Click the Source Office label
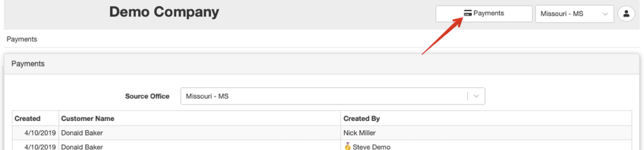This screenshot has height=150, width=644. pyautogui.click(x=147, y=96)
